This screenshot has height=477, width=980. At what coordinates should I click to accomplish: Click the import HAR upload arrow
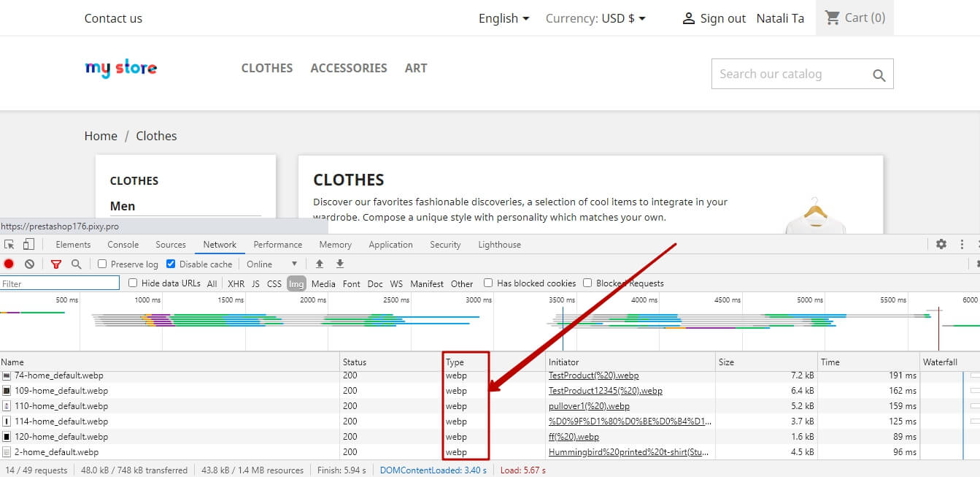pos(319,264)
